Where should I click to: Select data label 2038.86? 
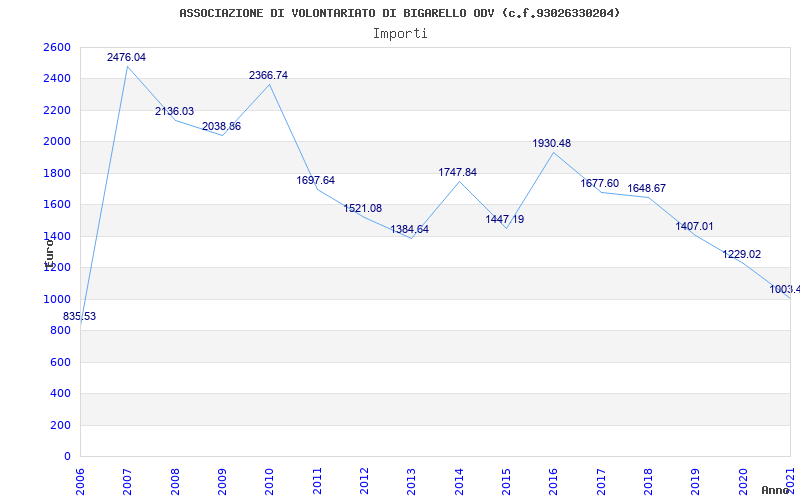[221, 126]
